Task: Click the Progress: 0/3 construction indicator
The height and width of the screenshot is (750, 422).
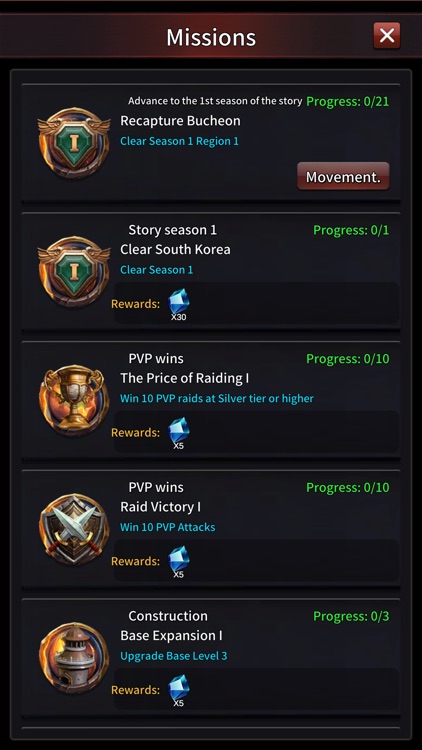Action: click(351, 617)
